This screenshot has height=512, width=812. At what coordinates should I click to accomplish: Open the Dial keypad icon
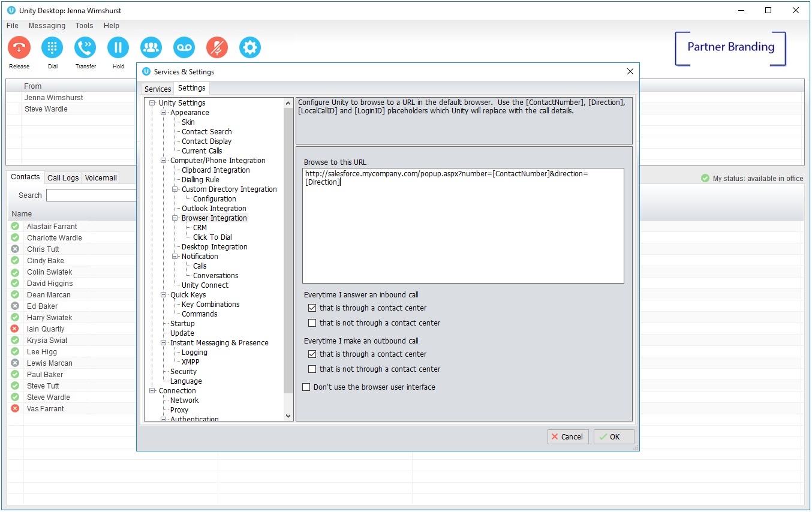(52, 47)
